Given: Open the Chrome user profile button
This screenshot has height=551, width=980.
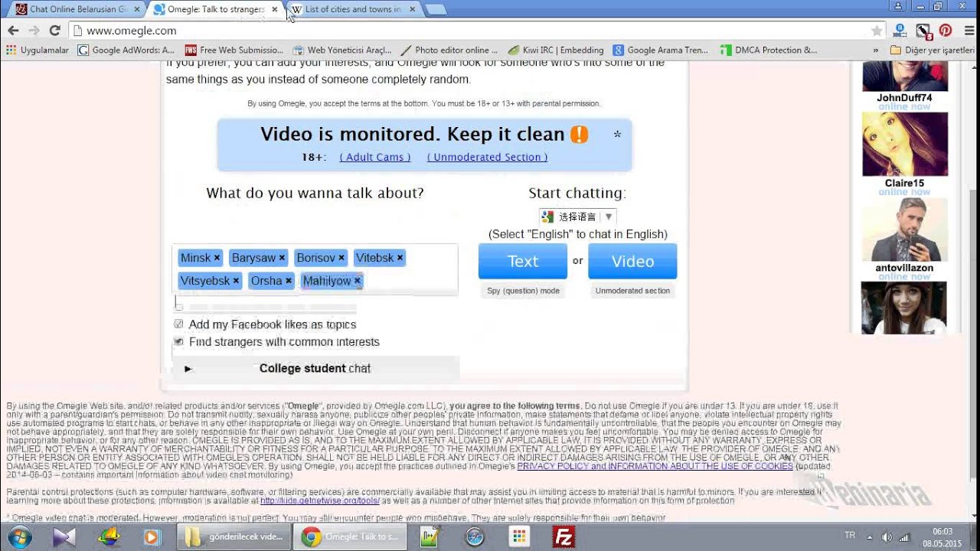Looking at the screenshot, I should [899, 6].
